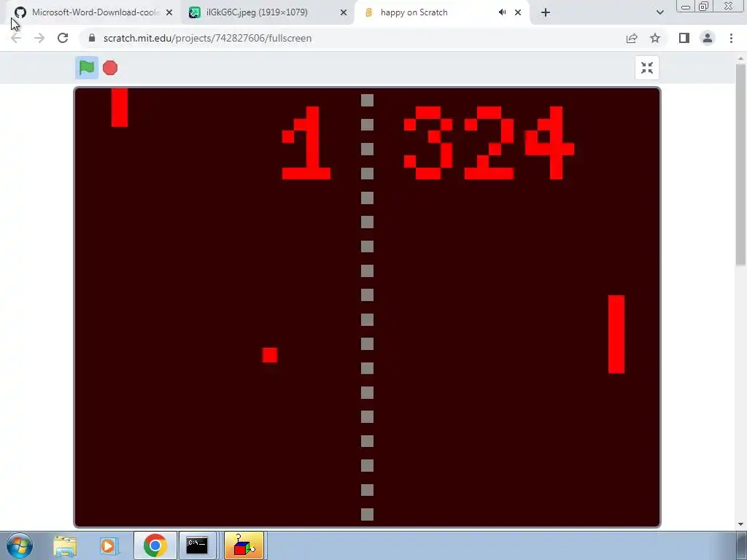Click the green flag to start project
Screen dimensions: 747x560
87,68
